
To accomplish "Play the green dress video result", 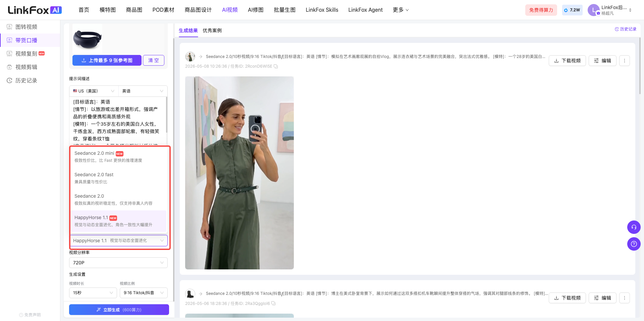I will coord(239,173).
